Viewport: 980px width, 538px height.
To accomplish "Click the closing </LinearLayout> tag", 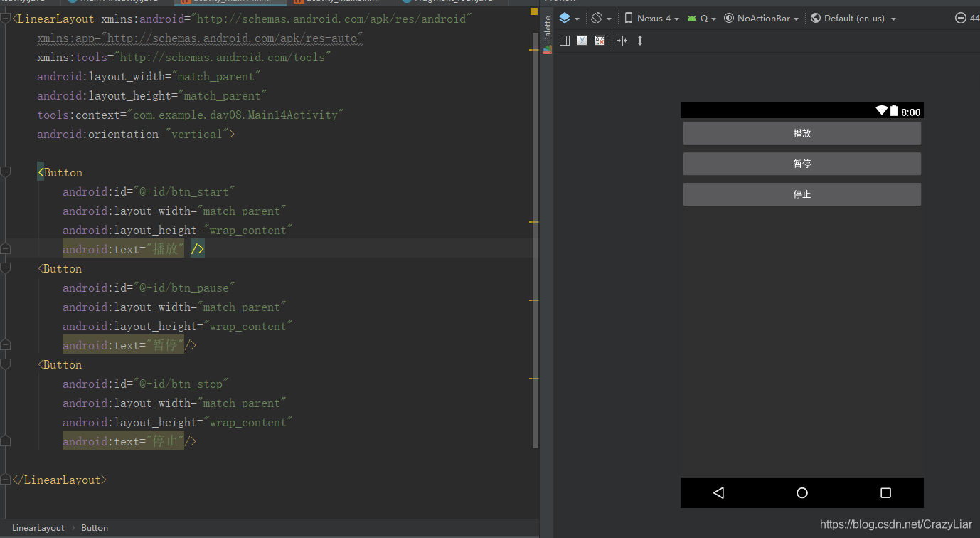I will 60,480.
